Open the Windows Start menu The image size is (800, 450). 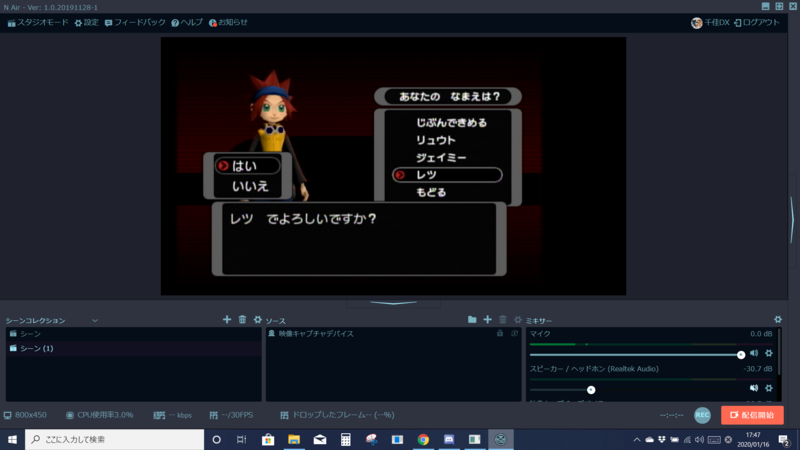tap(12, 439)
